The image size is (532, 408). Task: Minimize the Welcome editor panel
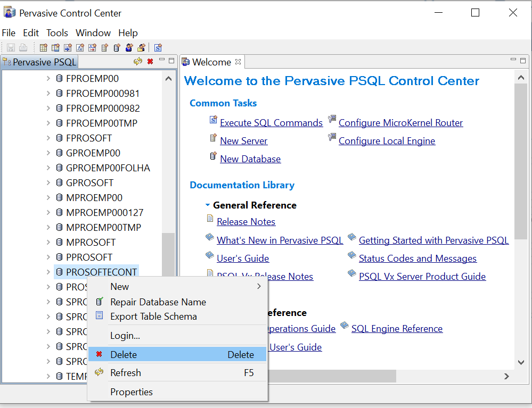tap(513, 60)
